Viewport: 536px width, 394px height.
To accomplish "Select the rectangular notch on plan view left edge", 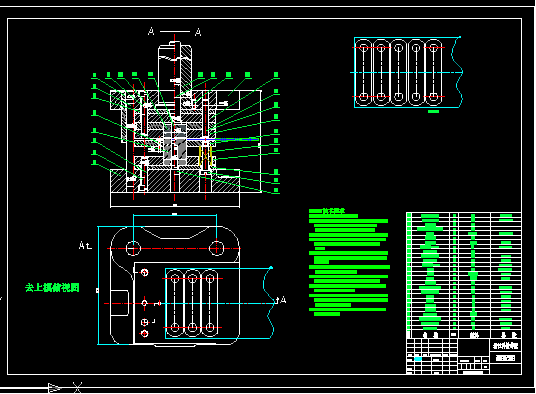I will [120, 303].
